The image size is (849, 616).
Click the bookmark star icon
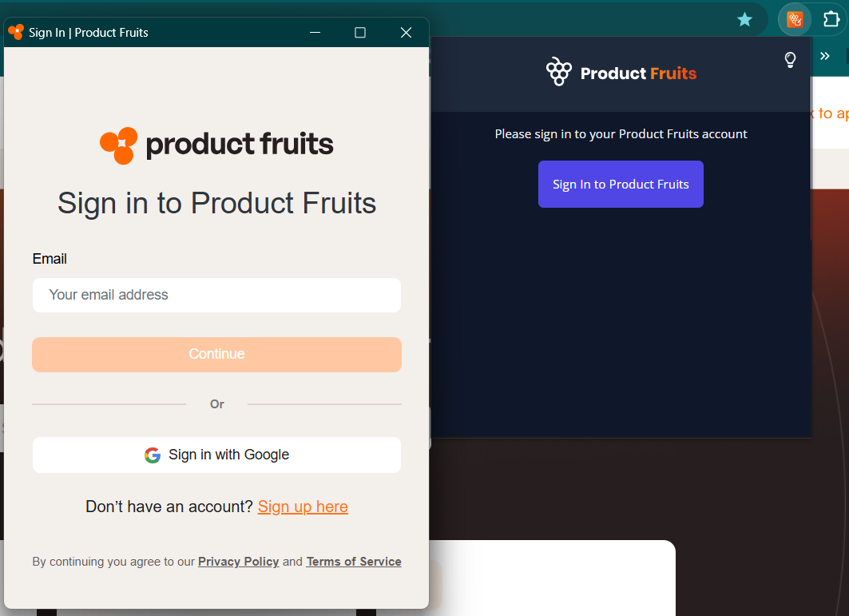744,19
